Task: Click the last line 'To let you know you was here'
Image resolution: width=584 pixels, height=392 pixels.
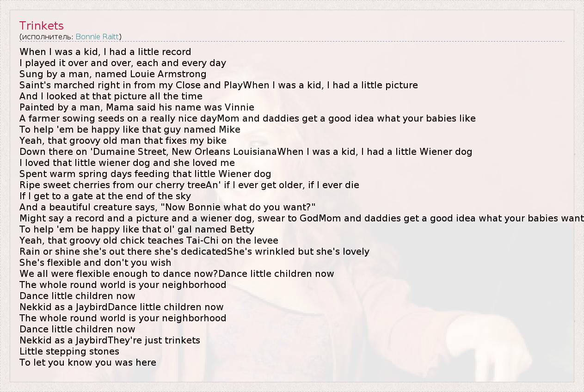Action: tap(88, 362)
